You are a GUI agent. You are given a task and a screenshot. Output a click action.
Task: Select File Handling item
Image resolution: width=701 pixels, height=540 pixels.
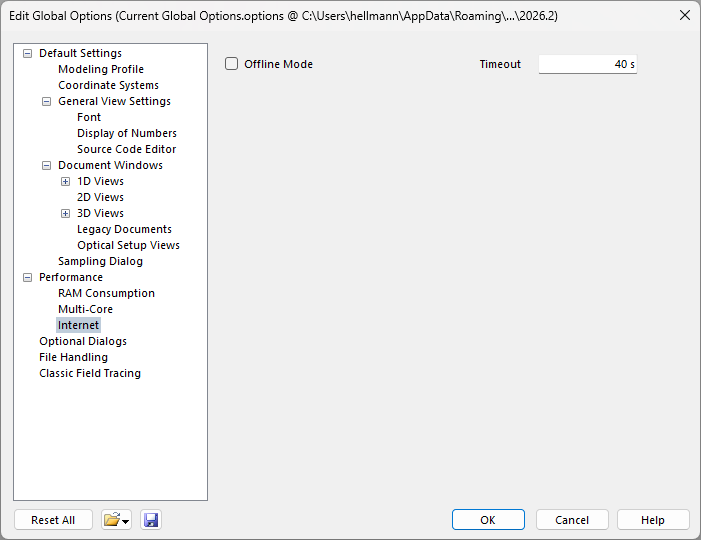73,357
